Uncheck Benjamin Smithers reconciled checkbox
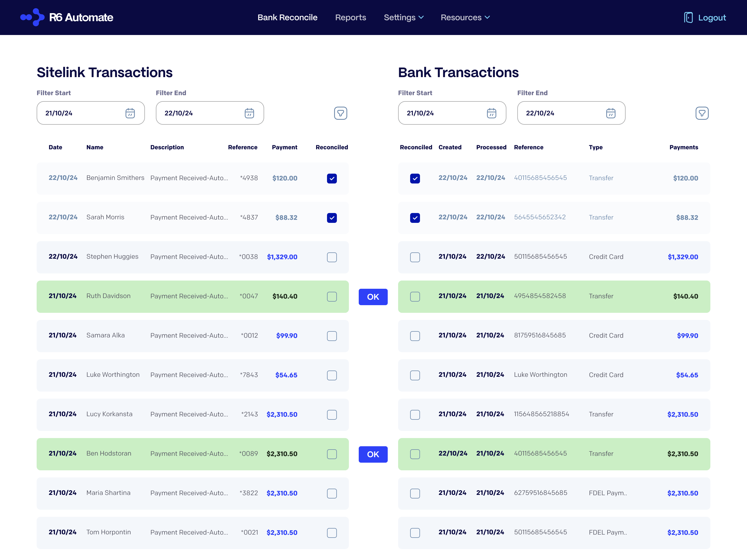Image resolution: width=747 pixels, height=560 pixels. [332, 178]
